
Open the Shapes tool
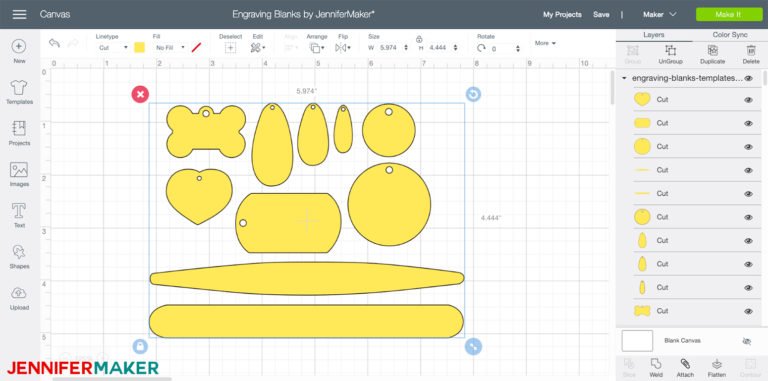click(19, 257)
